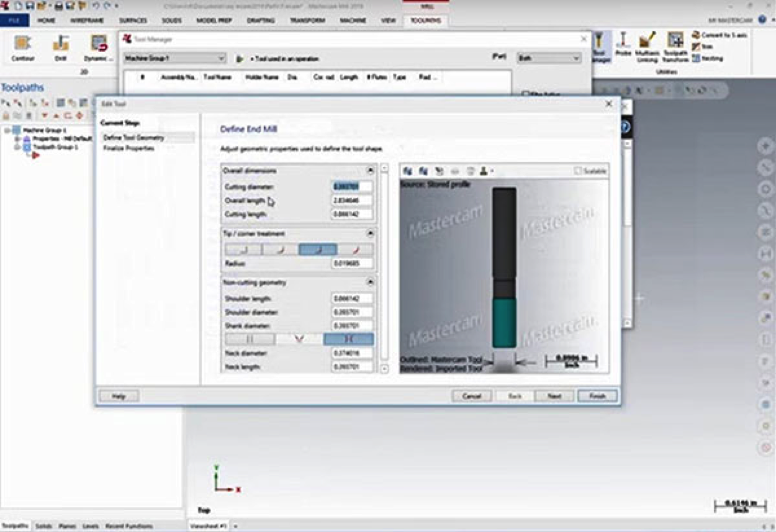Click the Cutting diameter input field
The image size is (776, 532).
(353, 187)
